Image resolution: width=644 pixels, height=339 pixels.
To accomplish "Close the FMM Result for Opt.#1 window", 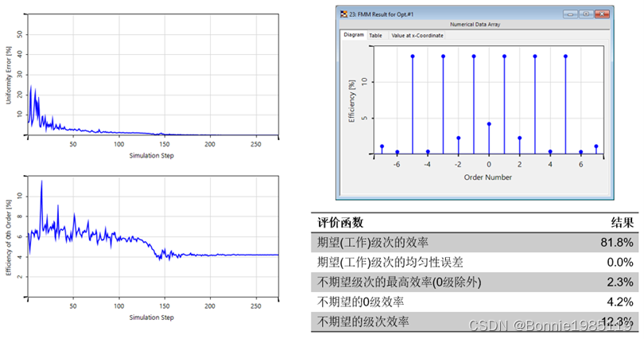I will click(602, 14).
